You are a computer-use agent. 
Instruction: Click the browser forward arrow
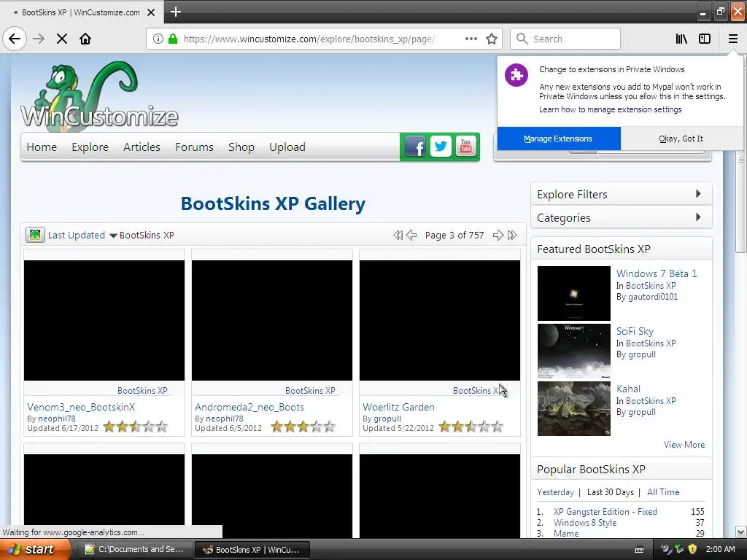tap(39, 39)
